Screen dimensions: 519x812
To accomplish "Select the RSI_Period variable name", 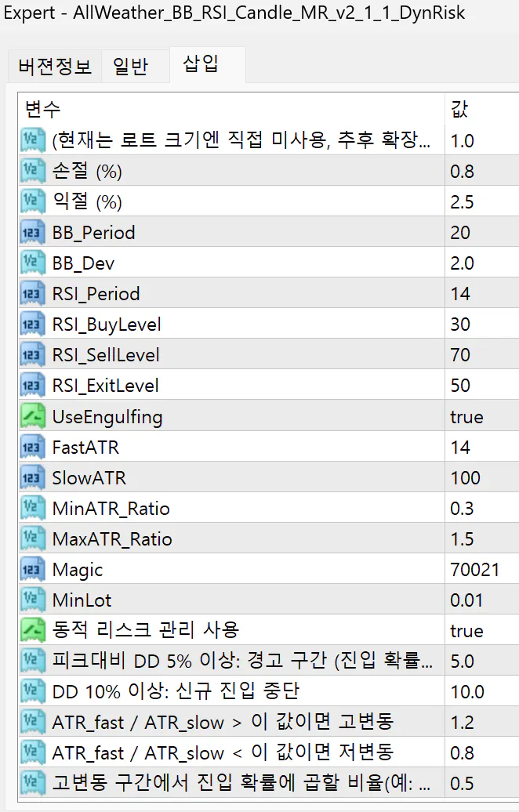I will click(x=96, y=294).
